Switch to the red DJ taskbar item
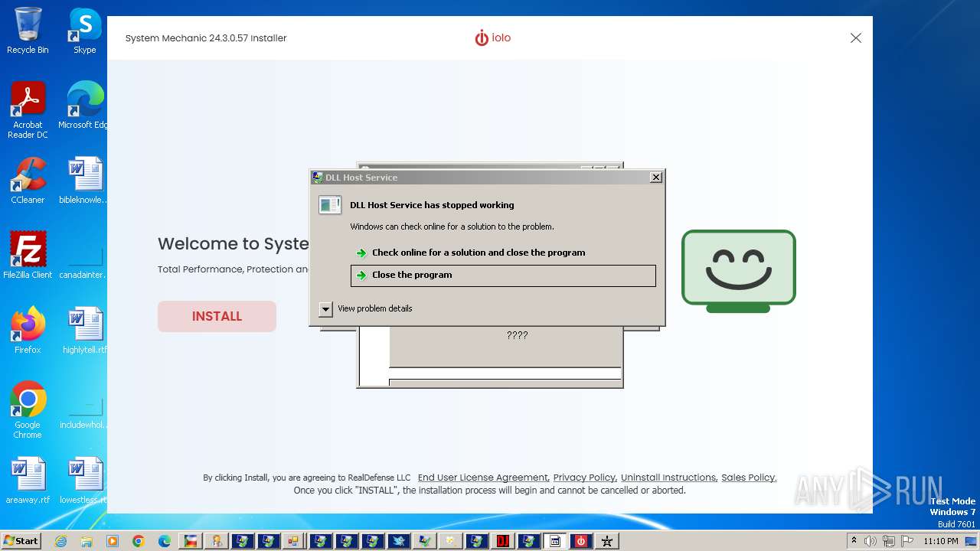Screen dimensions: 980x551 (503, 541)
